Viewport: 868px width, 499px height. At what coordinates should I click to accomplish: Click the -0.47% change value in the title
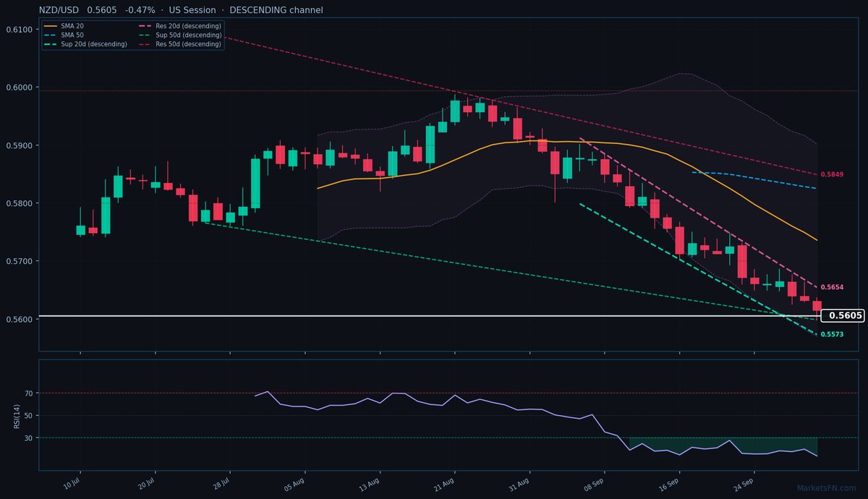click(x=140, y=10)
